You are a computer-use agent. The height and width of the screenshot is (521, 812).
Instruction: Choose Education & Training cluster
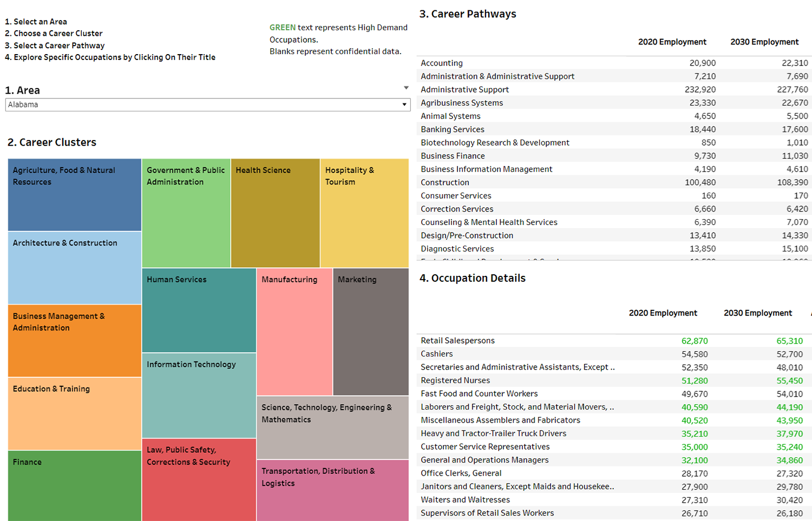pos(75,413)
